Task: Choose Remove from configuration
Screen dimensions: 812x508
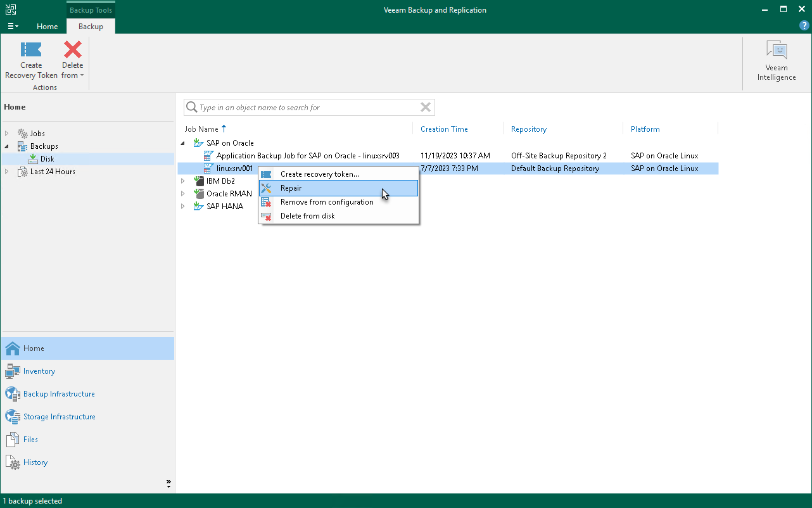Action: [339, 202]
